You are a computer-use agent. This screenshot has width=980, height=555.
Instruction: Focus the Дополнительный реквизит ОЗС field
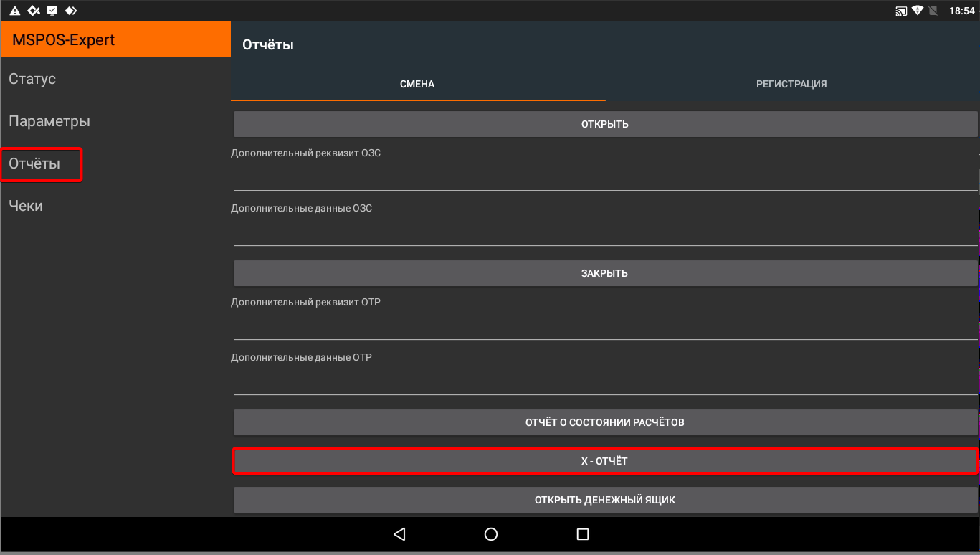605,176
